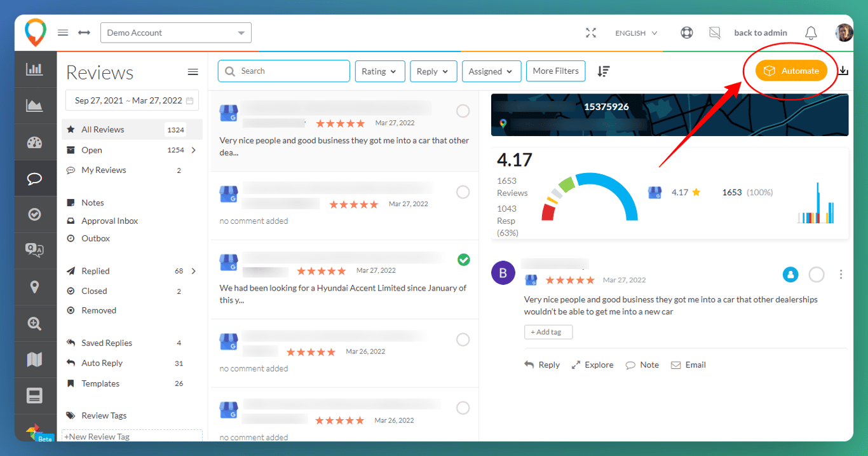Open the storage drive icon in left sidebar
Screen dimensions: 868x456
pos(35,396)
